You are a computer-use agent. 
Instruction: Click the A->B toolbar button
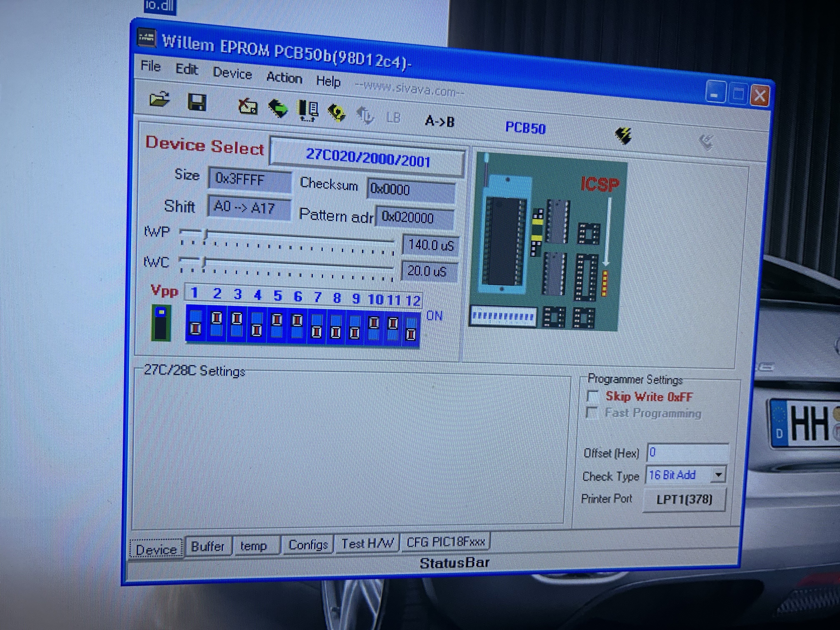439,121
